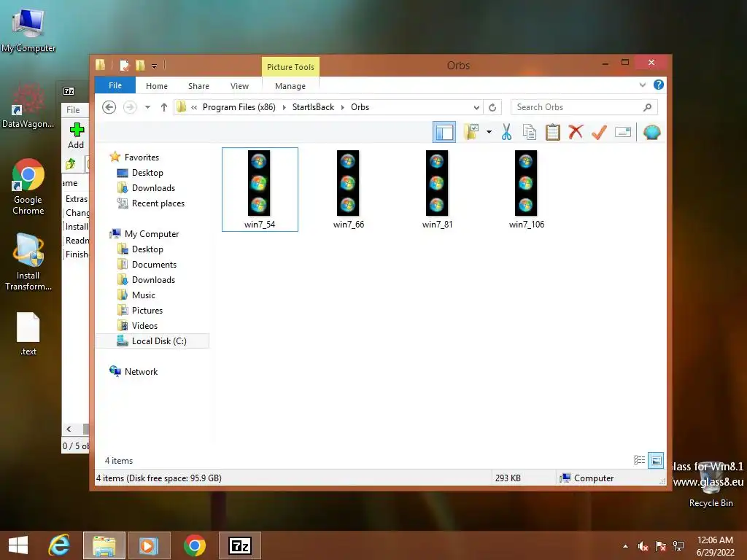Expand the folder options dropdown arrow

click(x=489, y=132)
